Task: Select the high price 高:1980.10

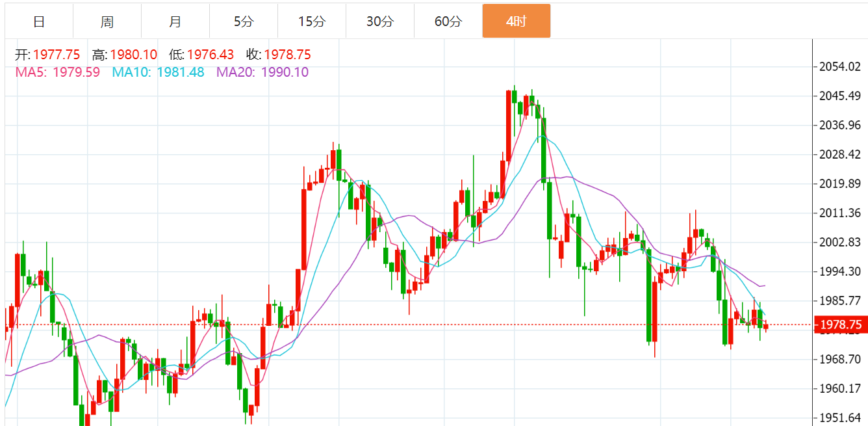Action: click(x=125, y=55)
